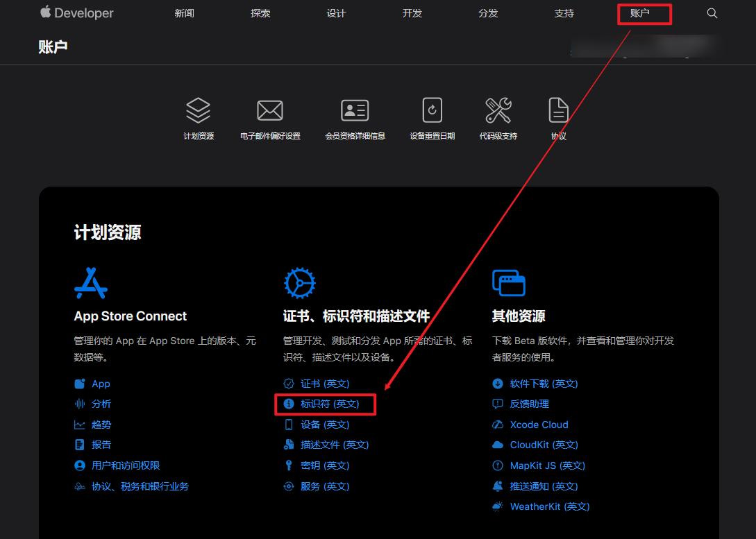Open the 设计 menu

coord(336,13)
